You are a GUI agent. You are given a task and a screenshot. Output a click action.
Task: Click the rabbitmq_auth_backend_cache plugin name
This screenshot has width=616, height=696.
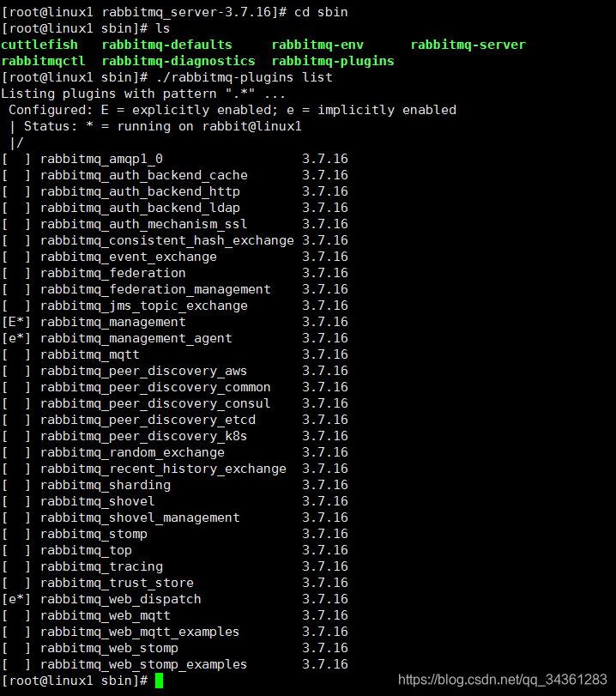[x=144, y=175]
